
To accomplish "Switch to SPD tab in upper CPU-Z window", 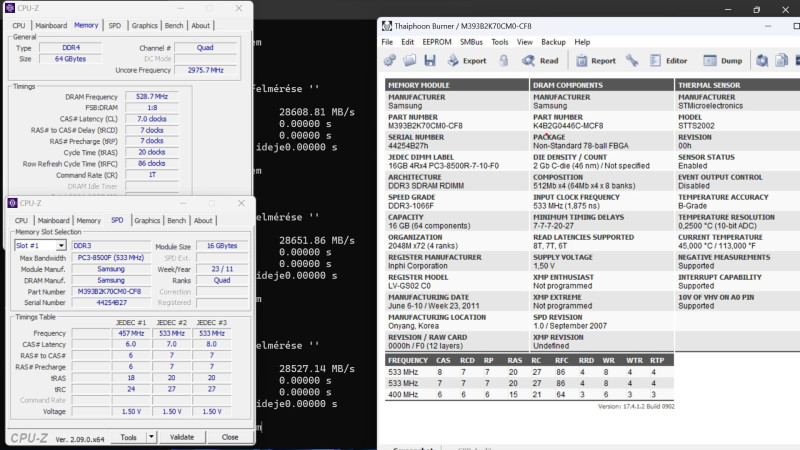I will (x=115, y=26).
